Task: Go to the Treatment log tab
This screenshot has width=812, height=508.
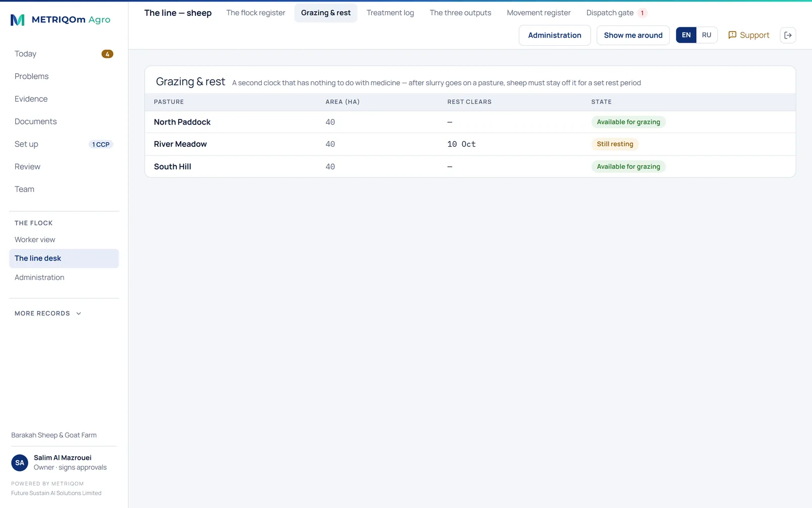Action: coord(390,13)
